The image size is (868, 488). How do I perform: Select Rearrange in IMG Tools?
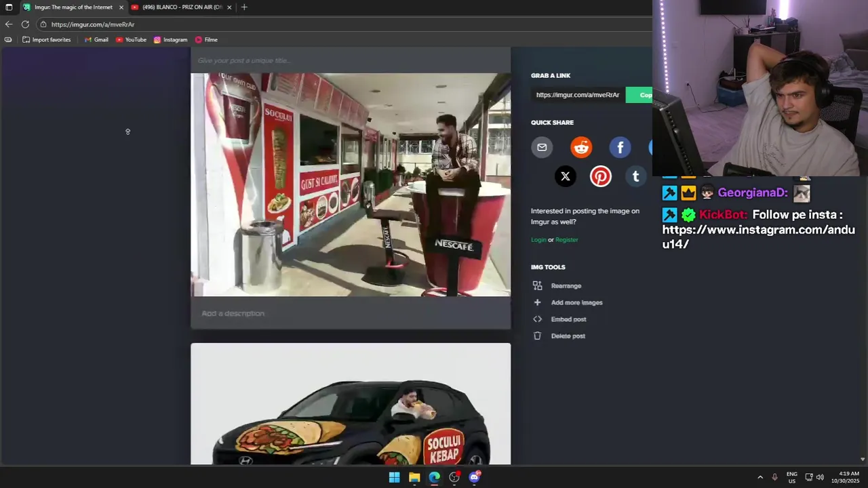(x=566, y=286)
